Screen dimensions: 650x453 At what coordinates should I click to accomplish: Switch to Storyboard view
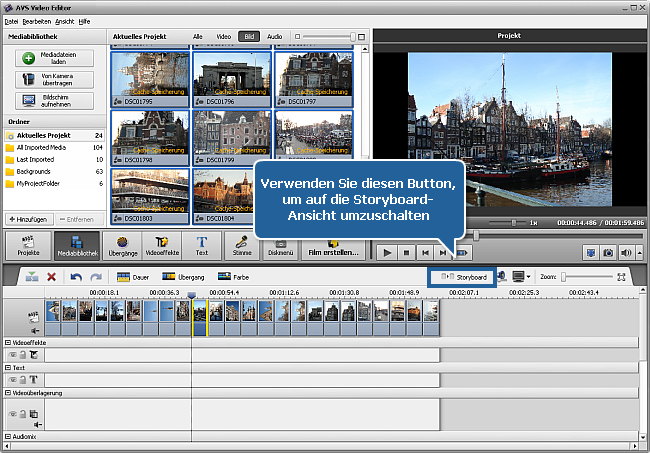pyautogui.click(x=465, y=275)
